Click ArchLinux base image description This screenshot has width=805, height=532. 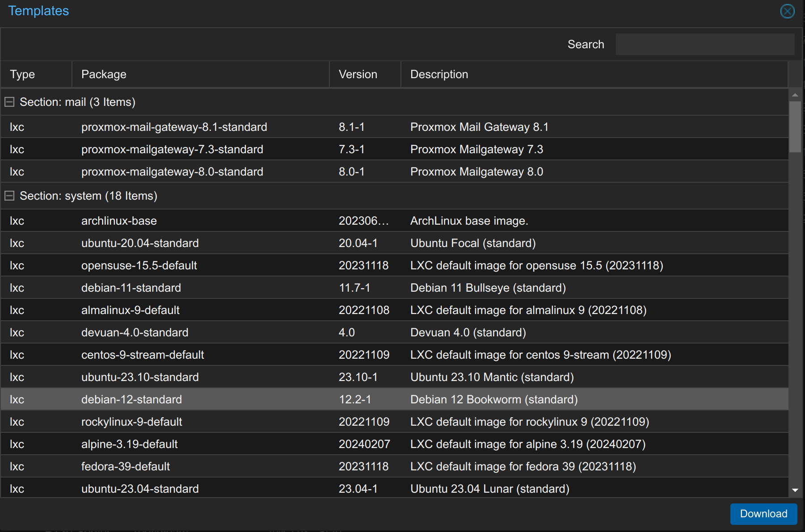tap(469, 221)
